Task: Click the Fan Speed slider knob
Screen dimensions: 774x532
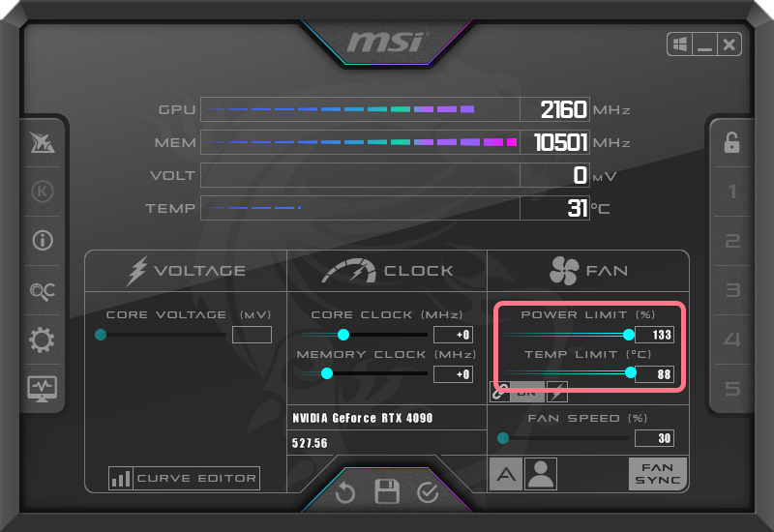Action: click(503, 438)
